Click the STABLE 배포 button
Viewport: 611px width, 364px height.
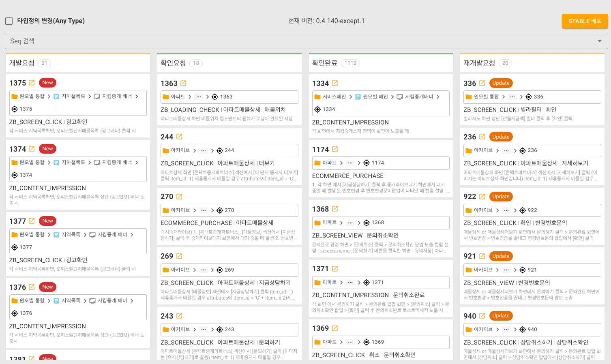point(585,21)
